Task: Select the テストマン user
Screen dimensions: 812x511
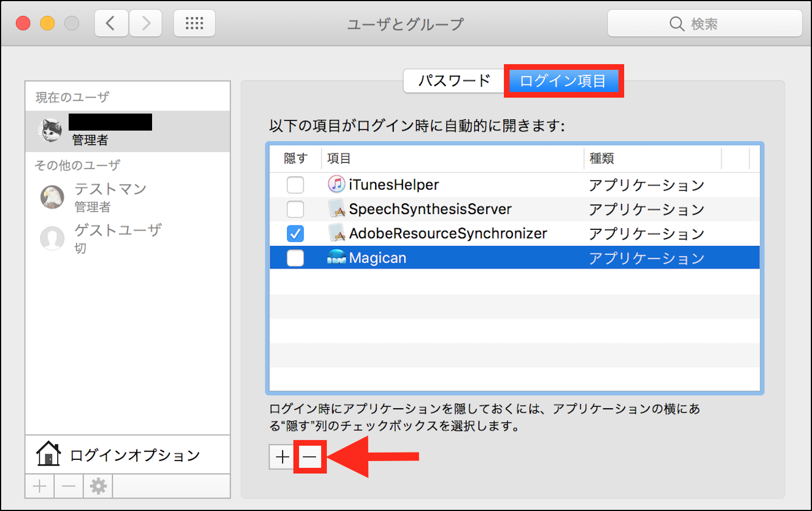Action: point(128,198)
